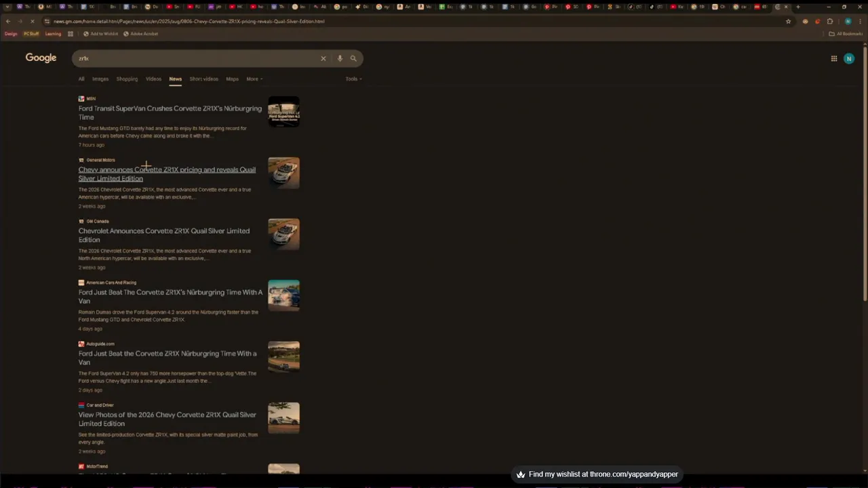Click the Car and Driver source favicon
The image size is (868, 488).
pos(81,405)
